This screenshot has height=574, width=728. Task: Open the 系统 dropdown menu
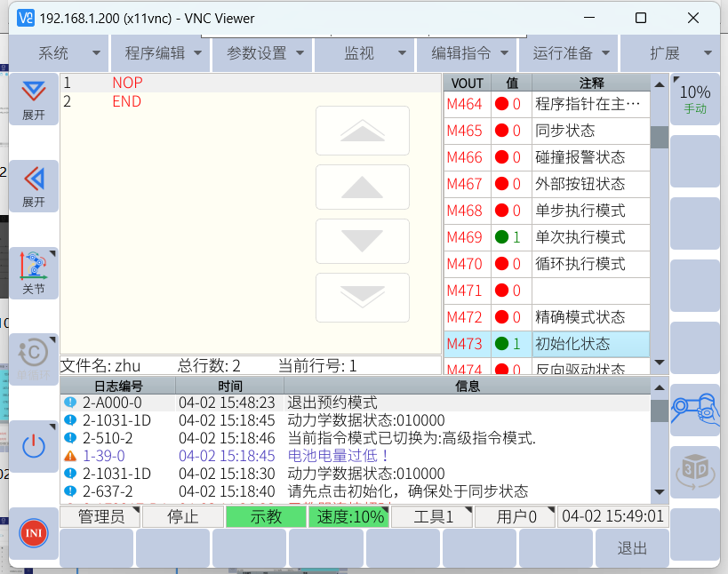[59, 53]
